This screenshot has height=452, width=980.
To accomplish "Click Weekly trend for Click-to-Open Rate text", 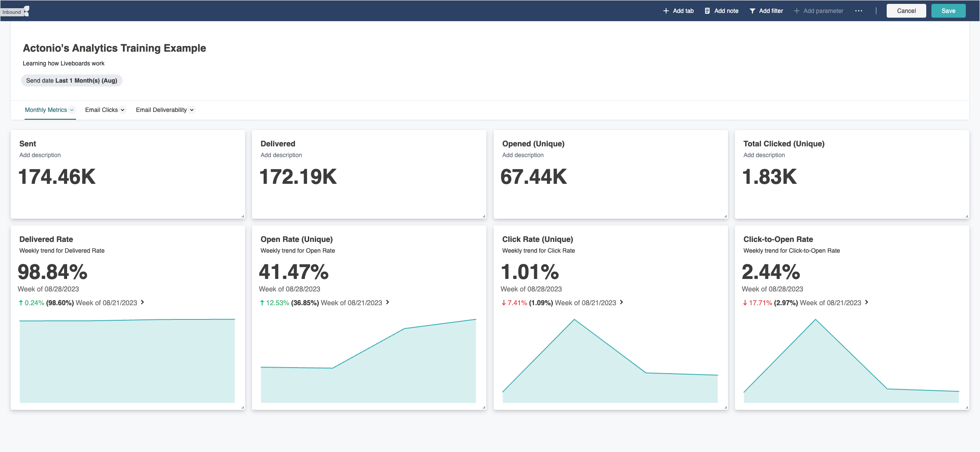I will point(791,251).
